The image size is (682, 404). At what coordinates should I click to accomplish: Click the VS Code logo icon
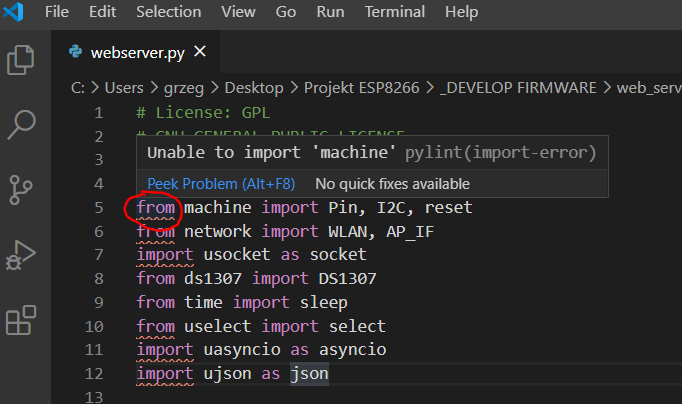point(13,12)
